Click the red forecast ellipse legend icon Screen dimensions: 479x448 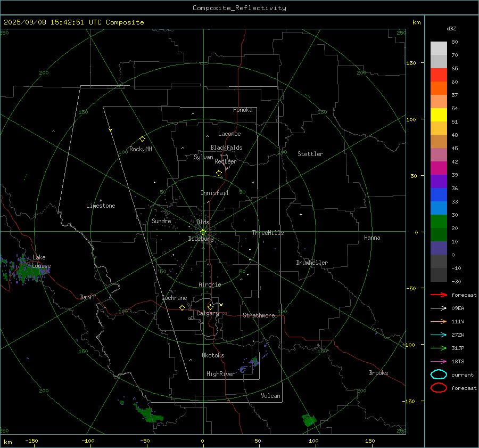(x=439, y=388)
